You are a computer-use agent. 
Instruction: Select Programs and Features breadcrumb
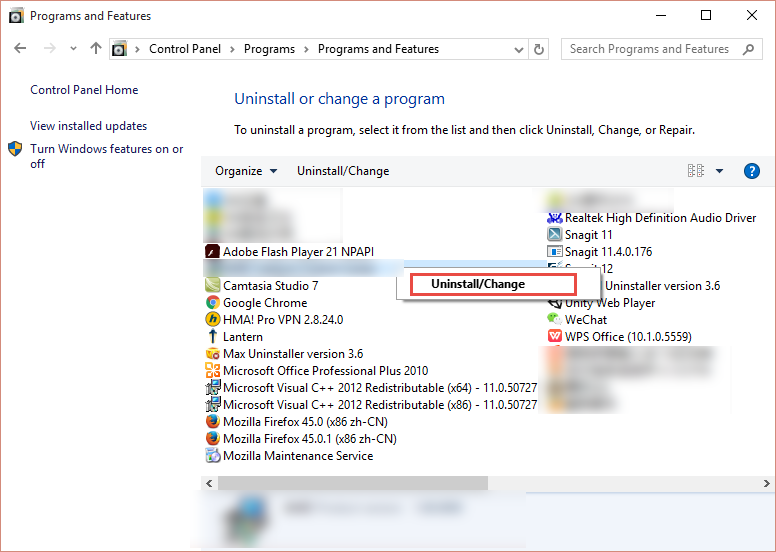pyautogui.click(x=378, y=49)
